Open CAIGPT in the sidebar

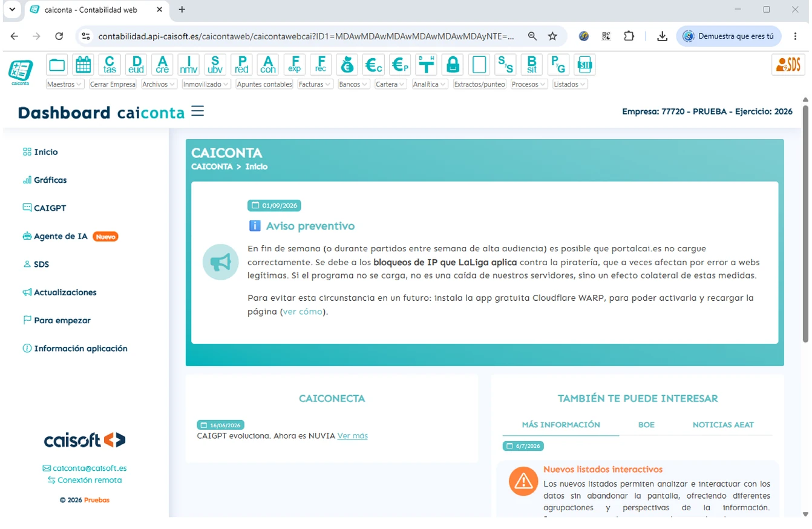[44, 208]
